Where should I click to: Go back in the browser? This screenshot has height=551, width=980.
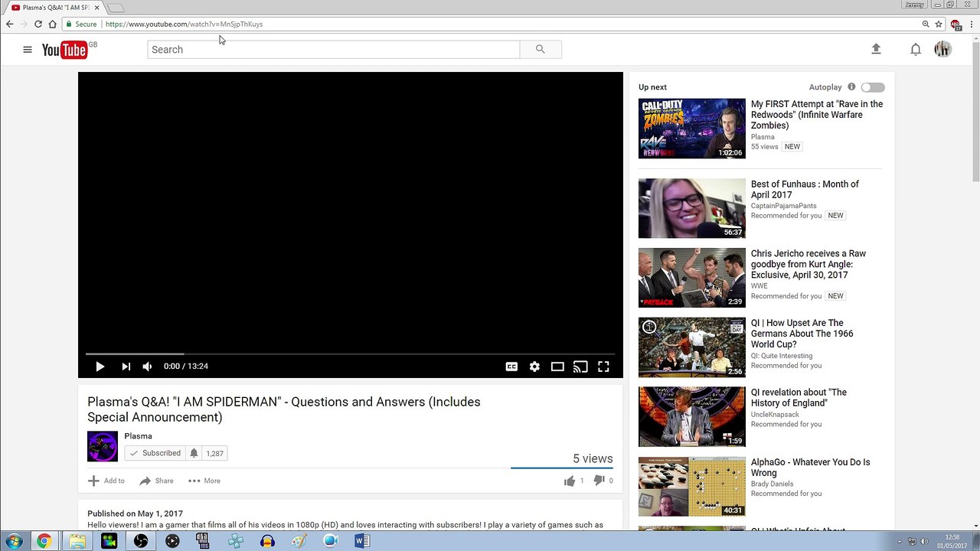(9, 24)
